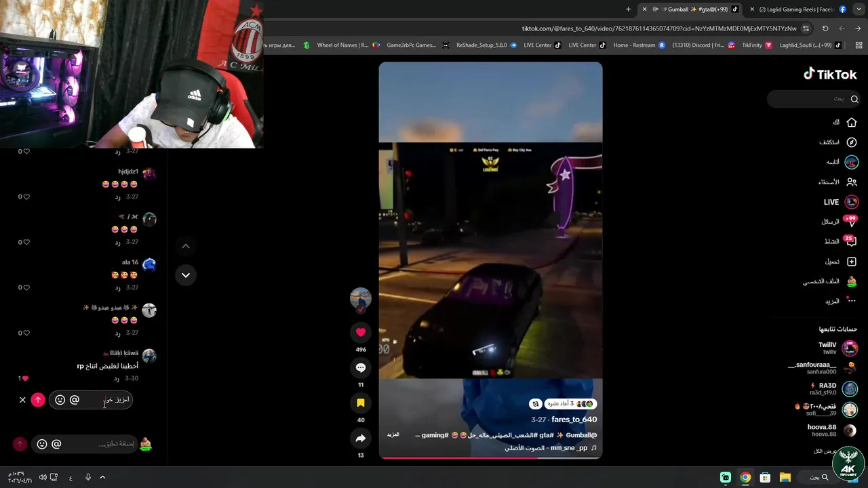Click the dimmed post comment arrow button

click(x=20, y=444)
